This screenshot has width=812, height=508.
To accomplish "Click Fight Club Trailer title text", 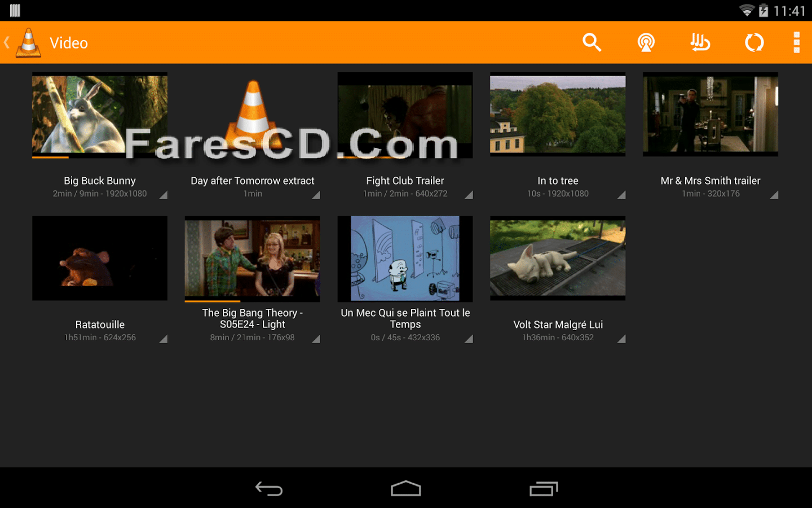I will (405, 181).
